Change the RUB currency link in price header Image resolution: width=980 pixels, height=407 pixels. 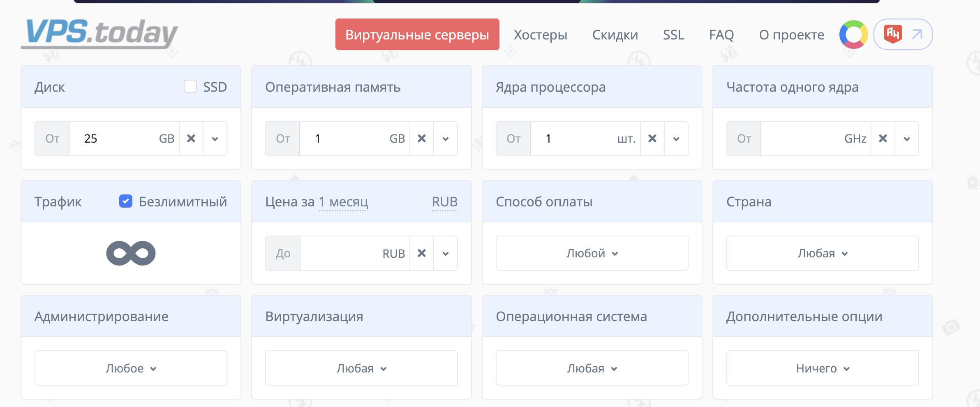[445, 202]
